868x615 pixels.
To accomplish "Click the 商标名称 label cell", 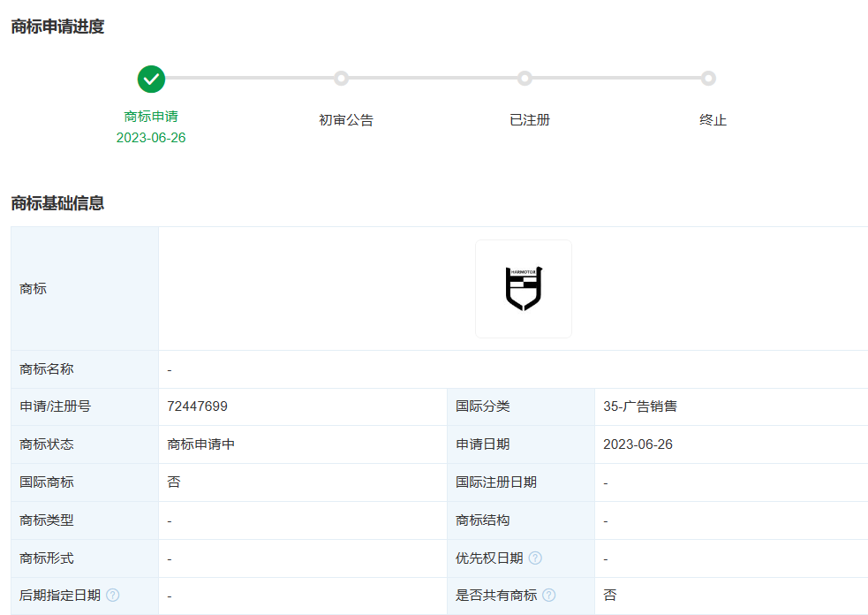I will pos(85,369).
